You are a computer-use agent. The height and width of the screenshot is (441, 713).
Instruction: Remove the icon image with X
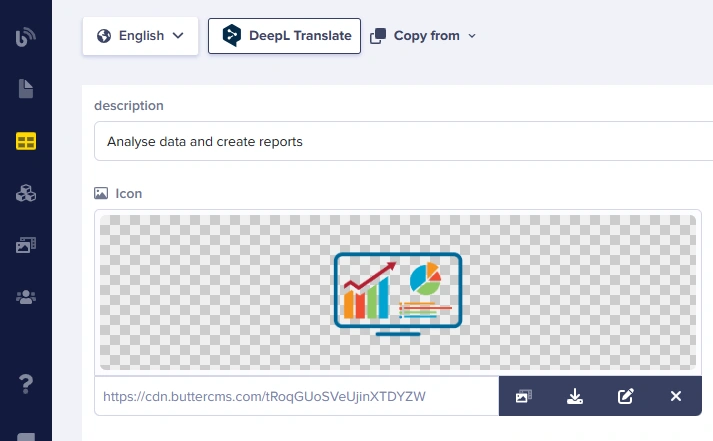click(676, 396)
